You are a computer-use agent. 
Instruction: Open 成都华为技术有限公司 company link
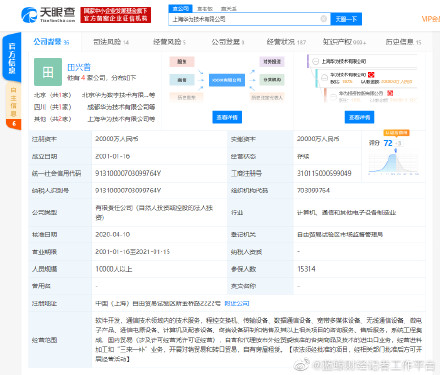[x=121, y=107]
